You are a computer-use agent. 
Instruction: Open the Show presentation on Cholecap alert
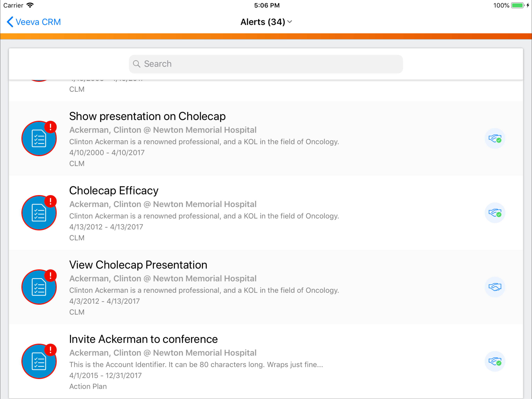[x=147, y=117]
